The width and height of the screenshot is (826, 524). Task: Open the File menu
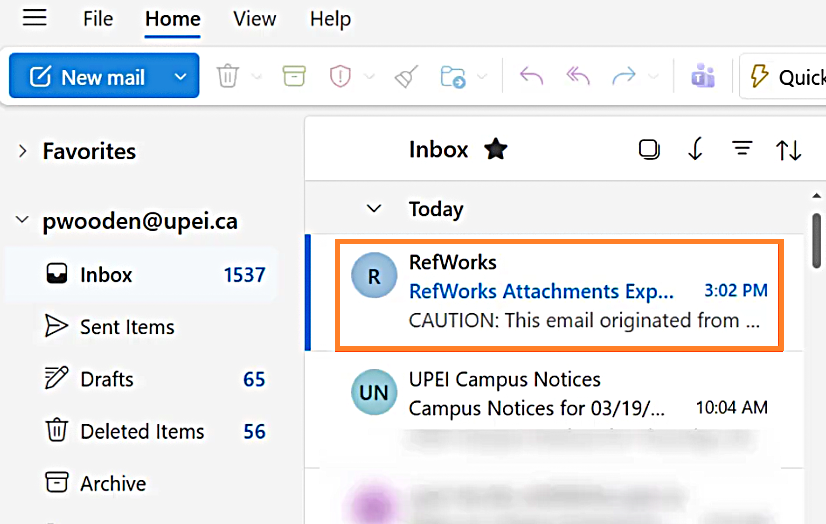[98, 19]
